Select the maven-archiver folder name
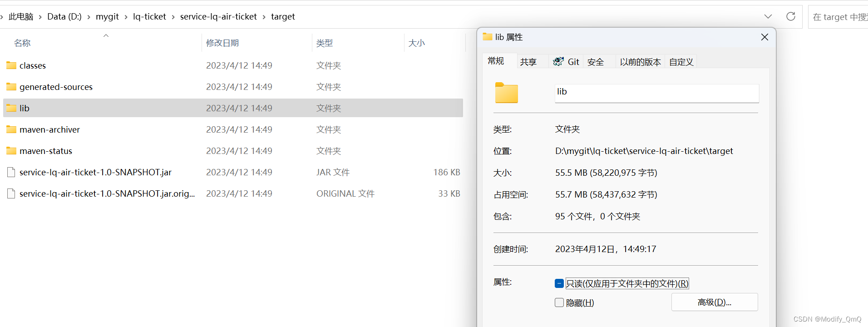The width and height of the screenshot is (868, 327). point(49,129)
